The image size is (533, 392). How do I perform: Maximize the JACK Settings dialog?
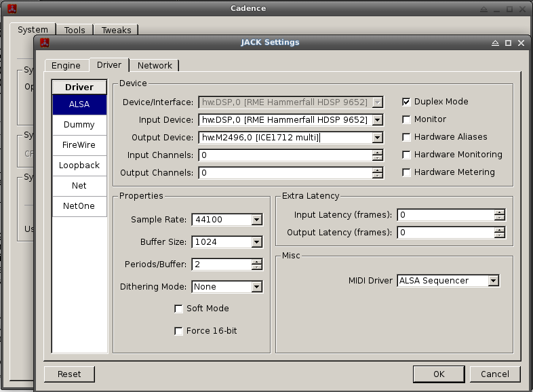pos(508,43)
